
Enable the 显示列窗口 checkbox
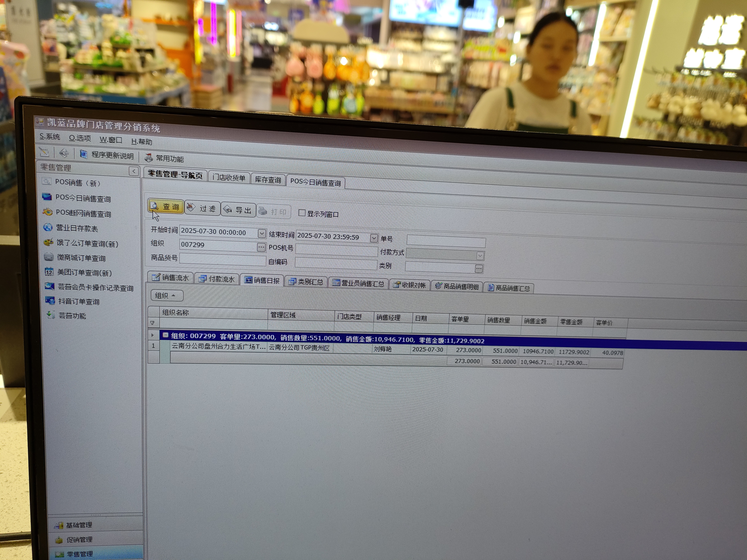(x=302, y=213)
